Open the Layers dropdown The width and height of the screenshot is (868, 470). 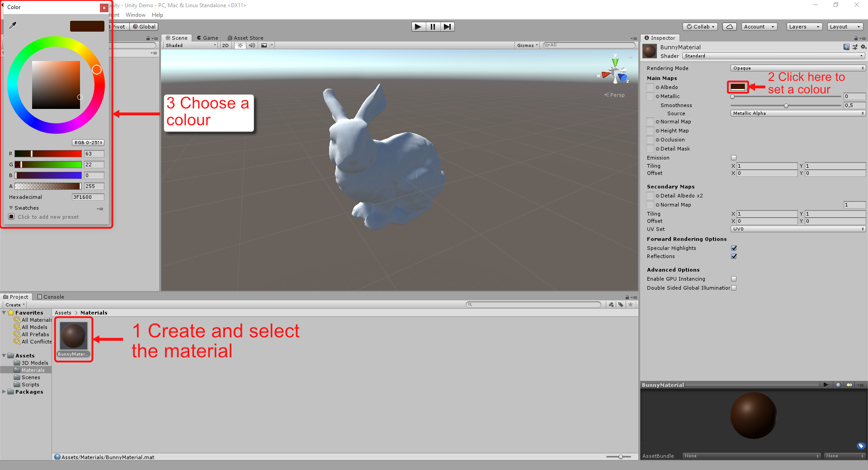click(804, 27)
